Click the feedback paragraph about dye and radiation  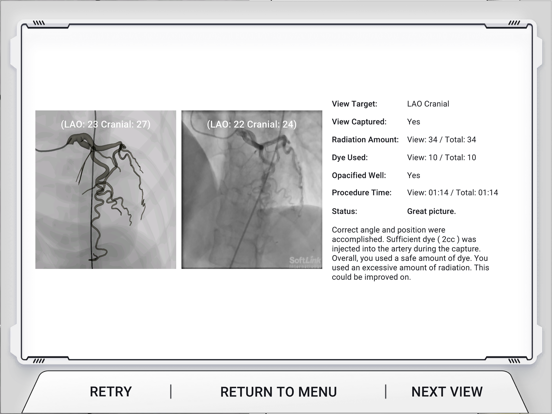tap(410, 253)
